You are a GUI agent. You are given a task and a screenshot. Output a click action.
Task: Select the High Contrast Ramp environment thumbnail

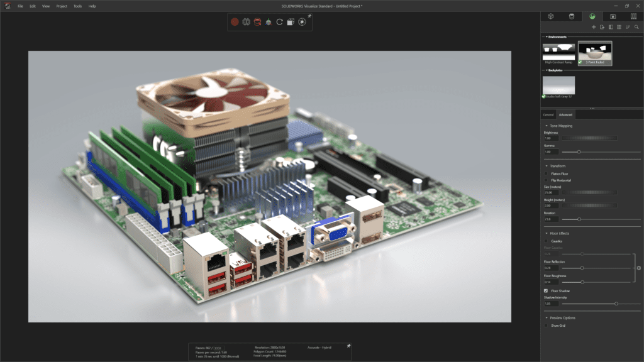click(558, 51)
